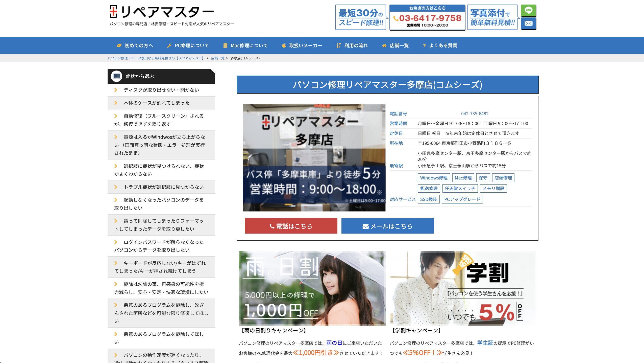This screenshot has width=644, height=363.
Task: Open symptom 電源は入るがWindwosが立ち上がらない
Action: pos(161,145)
